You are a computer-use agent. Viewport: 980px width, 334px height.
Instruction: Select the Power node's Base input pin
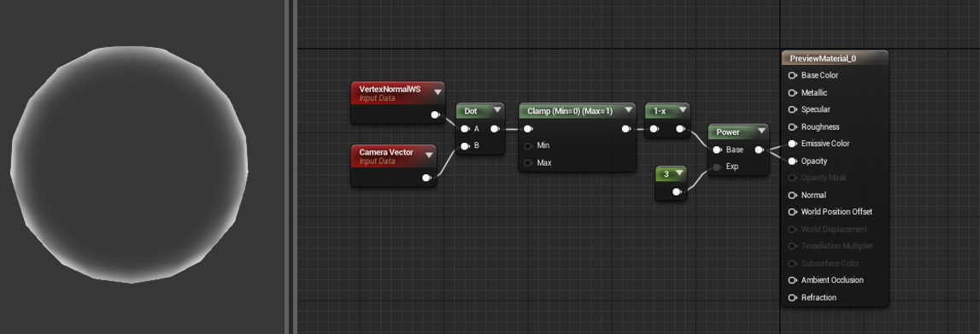717,149
